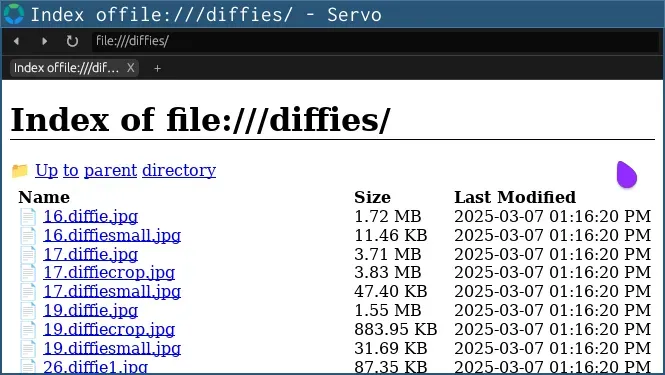Open a new tab with plus button
Viewport: 665px width, 375px height.
[x=157, y=68]
